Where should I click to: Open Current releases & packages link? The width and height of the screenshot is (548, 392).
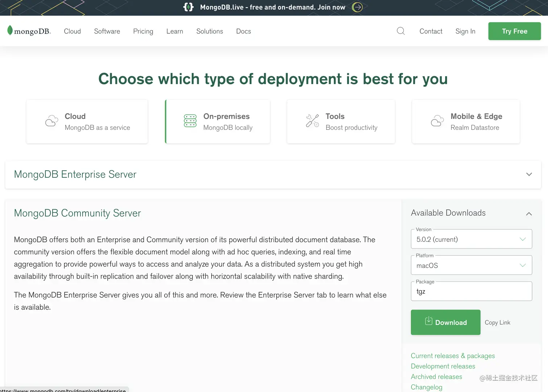tap(453, 356)
